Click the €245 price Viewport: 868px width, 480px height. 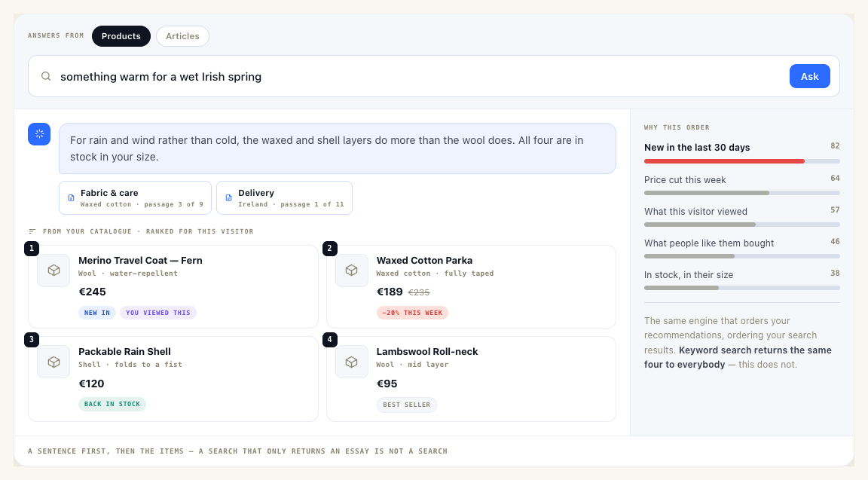click(93, 292)
